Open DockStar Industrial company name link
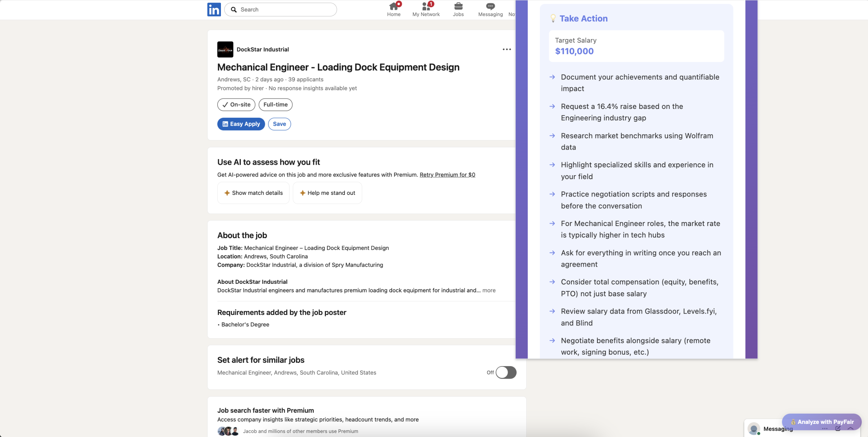This screenshot has width=868, height=437. [x=263, y=49]
